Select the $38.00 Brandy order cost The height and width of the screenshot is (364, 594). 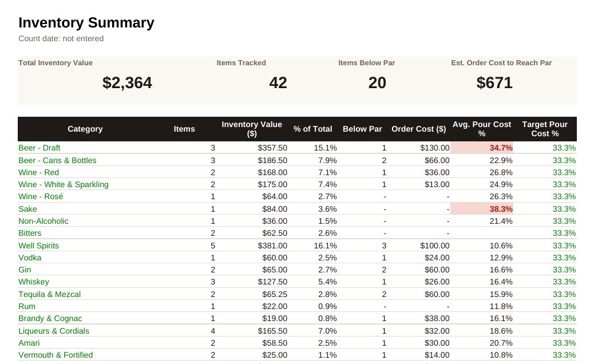coord(437,319)
